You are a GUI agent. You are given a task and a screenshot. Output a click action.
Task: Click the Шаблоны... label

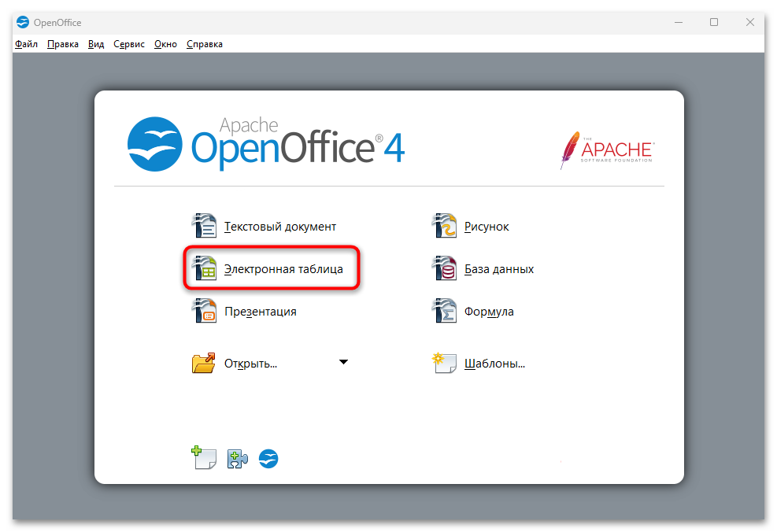pos(494,364)
